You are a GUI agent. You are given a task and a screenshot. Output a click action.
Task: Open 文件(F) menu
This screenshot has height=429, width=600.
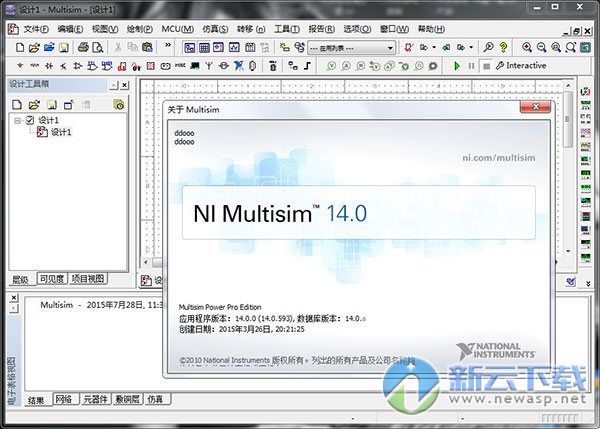click(36, 29)
